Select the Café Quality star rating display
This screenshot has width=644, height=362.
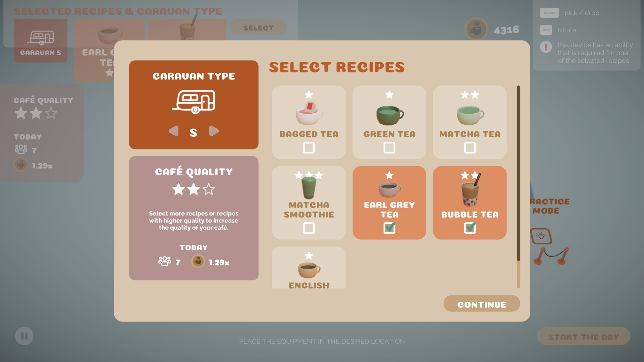[x=194, y=189]
